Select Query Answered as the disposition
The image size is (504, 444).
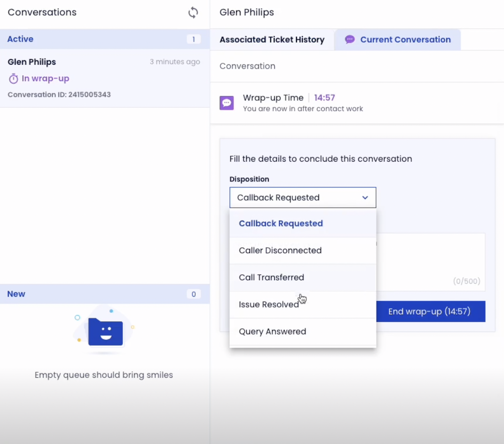click(x=272, y=331)
